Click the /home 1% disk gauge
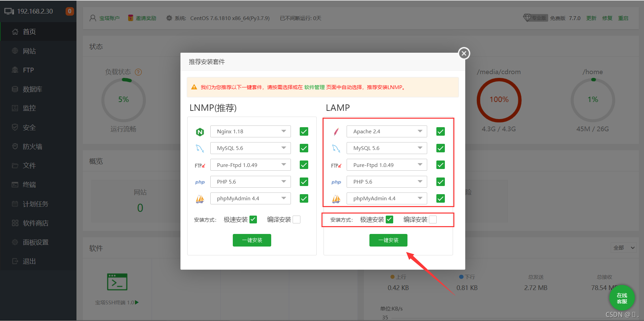644x321 pixels. point(593,100)
